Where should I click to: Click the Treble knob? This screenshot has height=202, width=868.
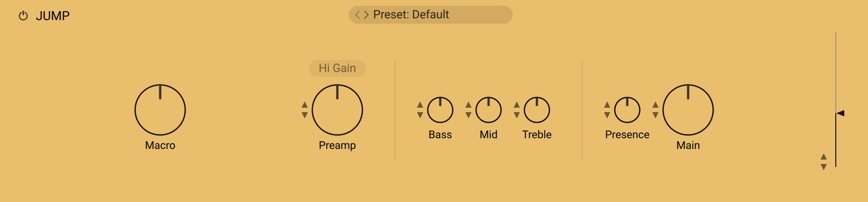537,110
